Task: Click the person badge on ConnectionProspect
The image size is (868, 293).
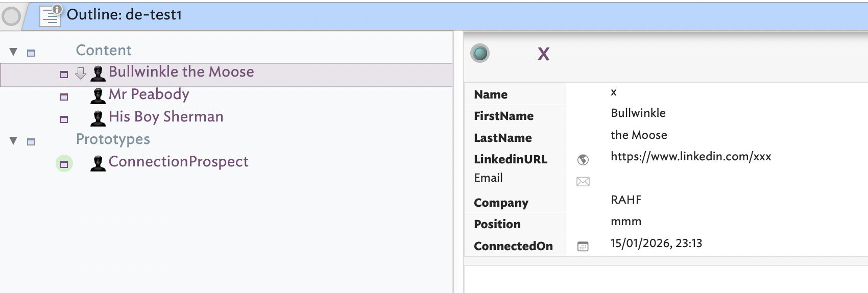Action: click(x=98, y=163)
